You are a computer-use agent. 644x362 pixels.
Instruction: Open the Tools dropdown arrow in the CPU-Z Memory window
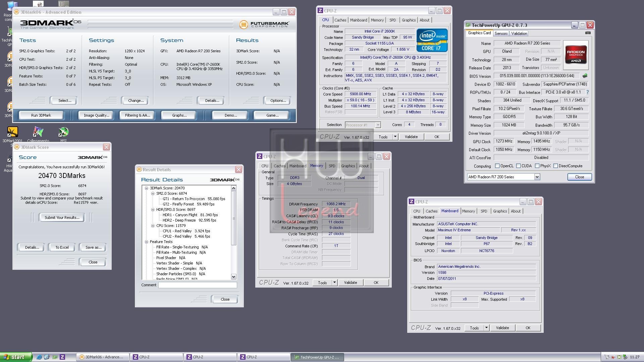(334, 283)
